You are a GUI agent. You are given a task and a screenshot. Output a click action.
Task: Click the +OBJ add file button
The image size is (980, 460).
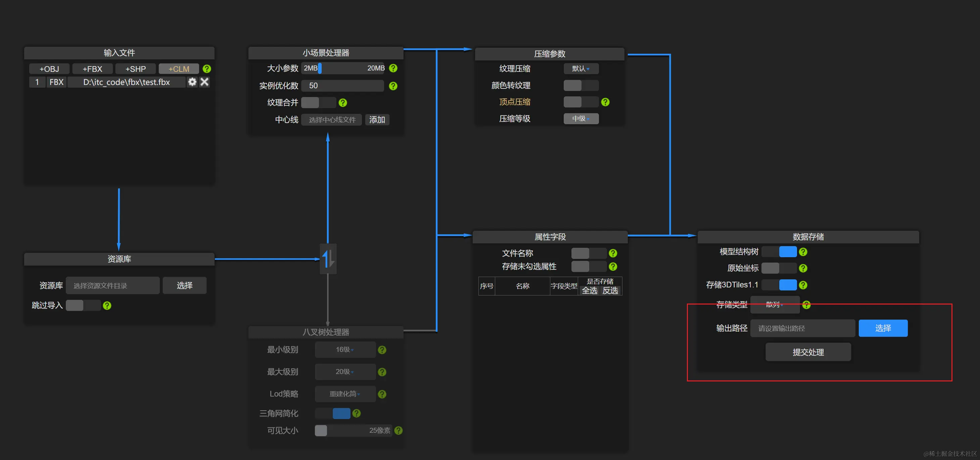pos(49,69)
